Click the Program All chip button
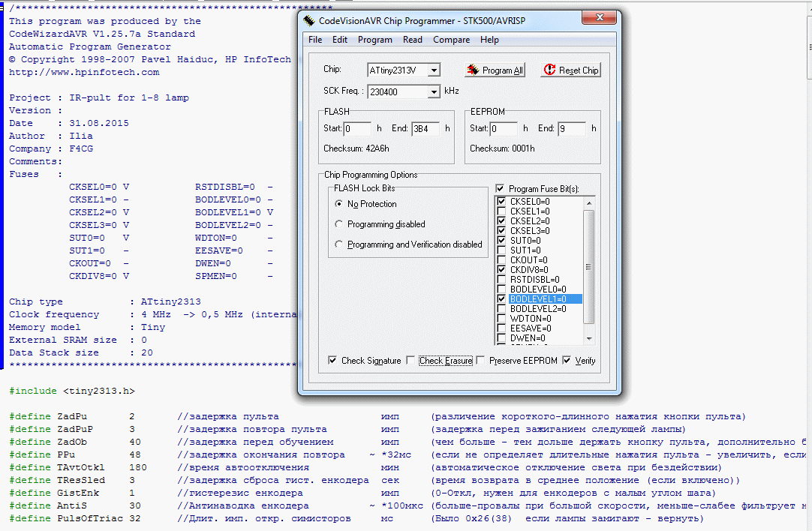Viewport: 812px width, 531px height. click(x=495, y=70)
